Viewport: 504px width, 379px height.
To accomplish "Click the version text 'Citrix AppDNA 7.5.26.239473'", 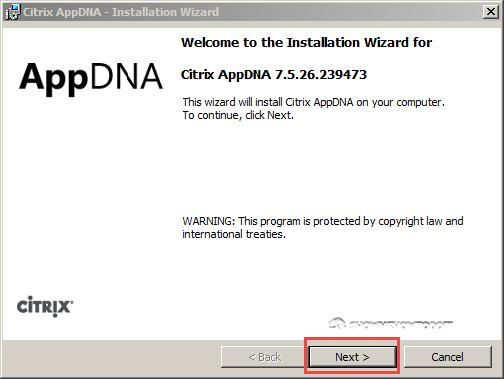I will pos(274,74).
